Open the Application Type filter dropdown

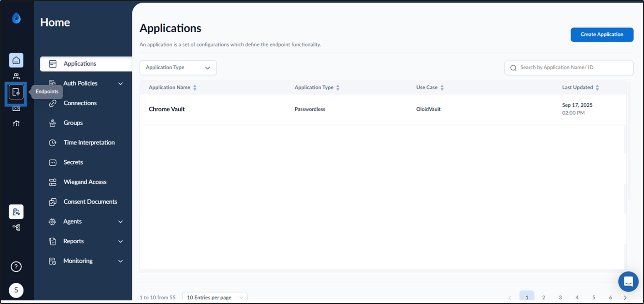point(178,67)
